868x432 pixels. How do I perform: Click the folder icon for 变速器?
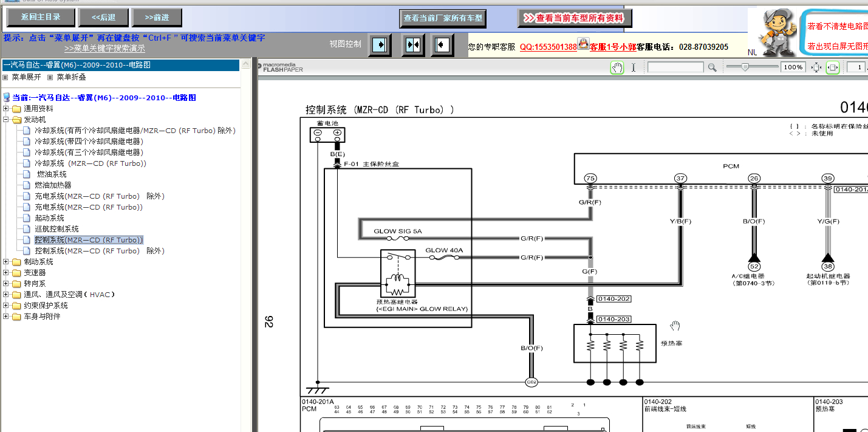(16, 273)
